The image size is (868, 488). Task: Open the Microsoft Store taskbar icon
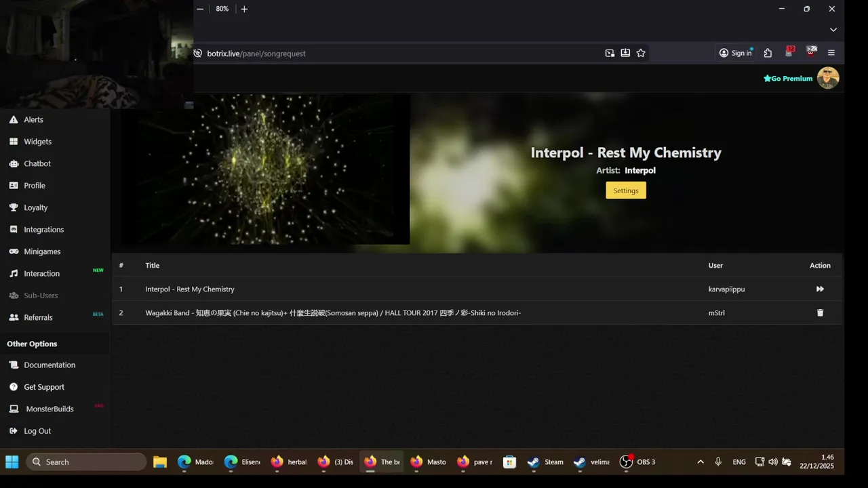pyautogui.click(x=510, y=462)
